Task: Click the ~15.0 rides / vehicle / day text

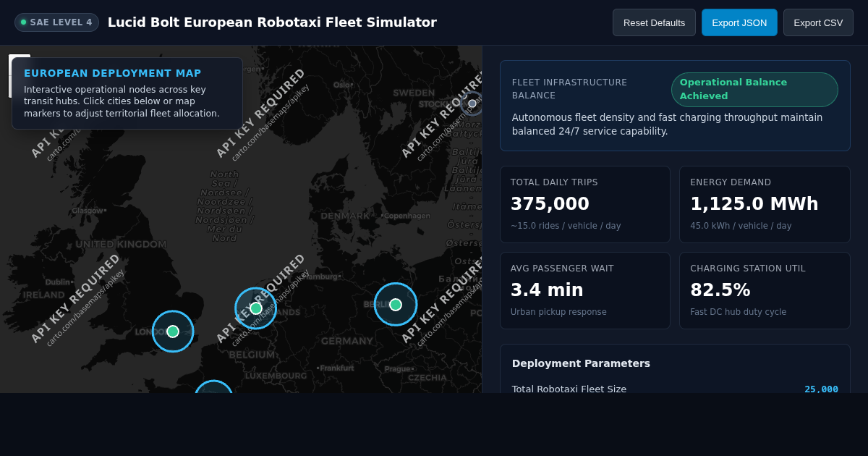Action: coord(566,226)
